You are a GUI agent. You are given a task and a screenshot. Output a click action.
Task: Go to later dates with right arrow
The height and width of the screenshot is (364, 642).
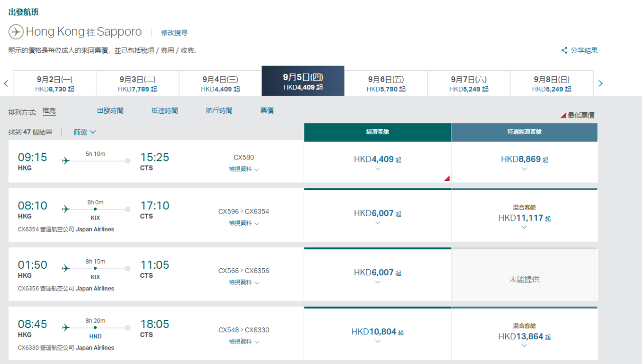pos(600,83)
